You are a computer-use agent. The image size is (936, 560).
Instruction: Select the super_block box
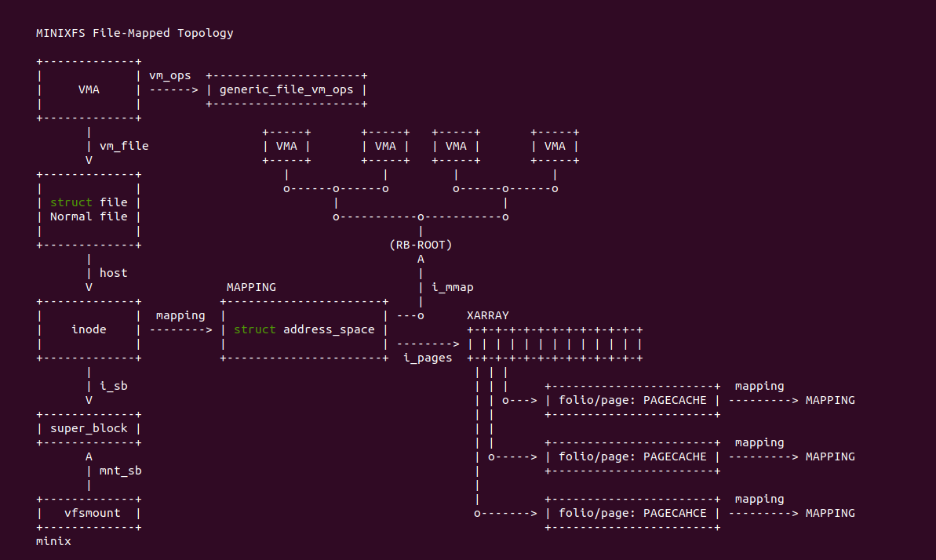tap(89, 429)
